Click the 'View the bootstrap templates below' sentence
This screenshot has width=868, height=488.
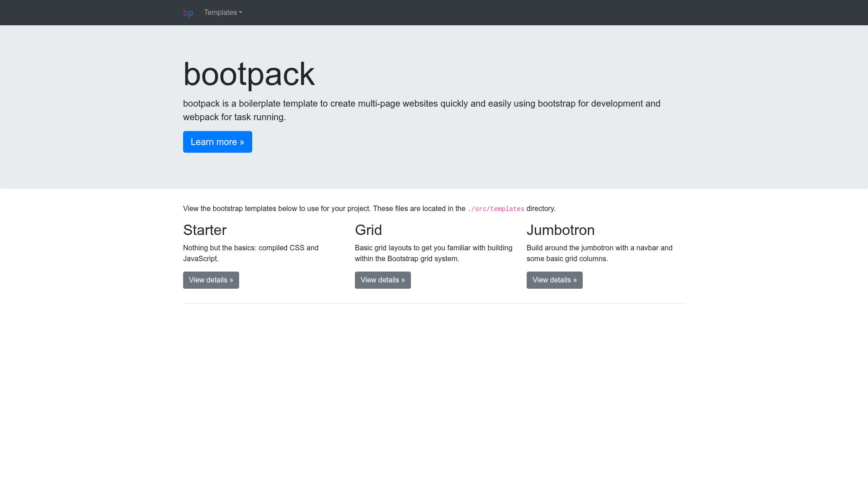[x=369, y=209]
